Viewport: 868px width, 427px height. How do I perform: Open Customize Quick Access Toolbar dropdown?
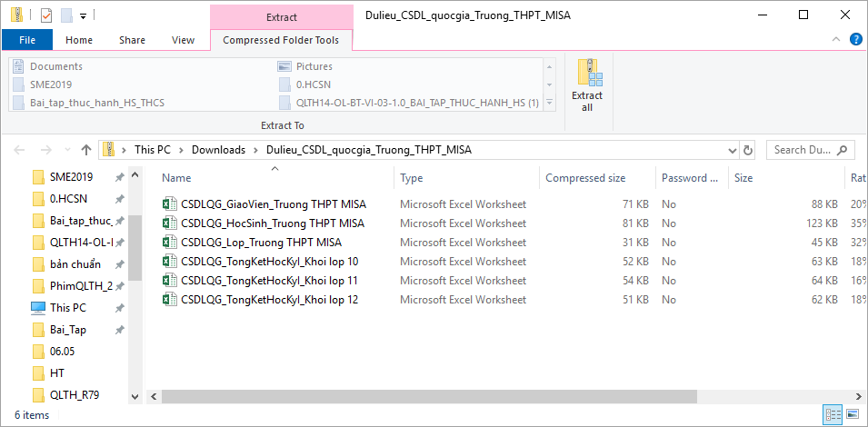pos(83,16)
